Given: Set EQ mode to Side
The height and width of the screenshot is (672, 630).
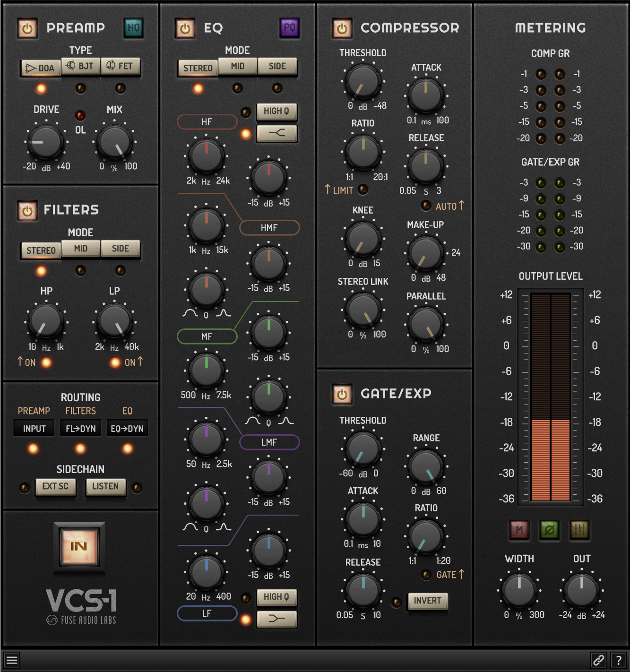Looking at the screenshot, I should (277, 66).
